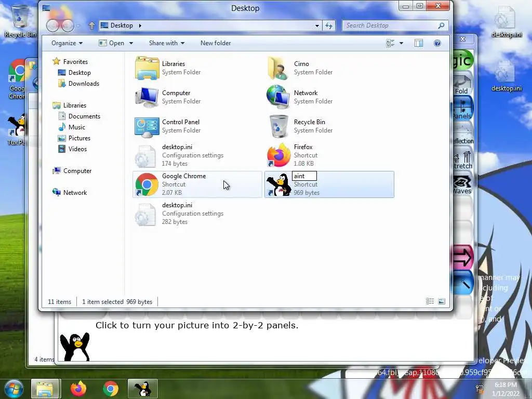Select the Network system folder icon

click(278, 97)
